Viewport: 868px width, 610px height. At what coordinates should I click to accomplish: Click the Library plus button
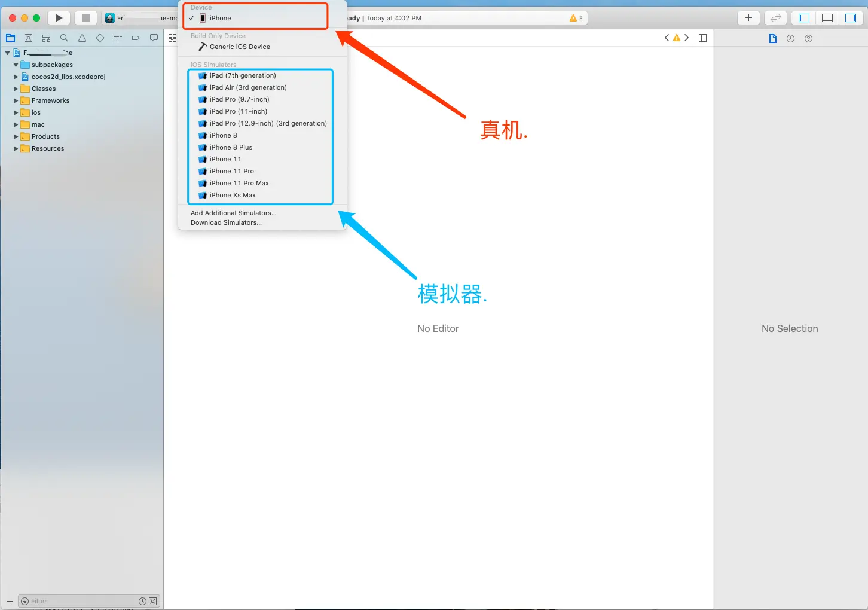[x=748, y=18]
